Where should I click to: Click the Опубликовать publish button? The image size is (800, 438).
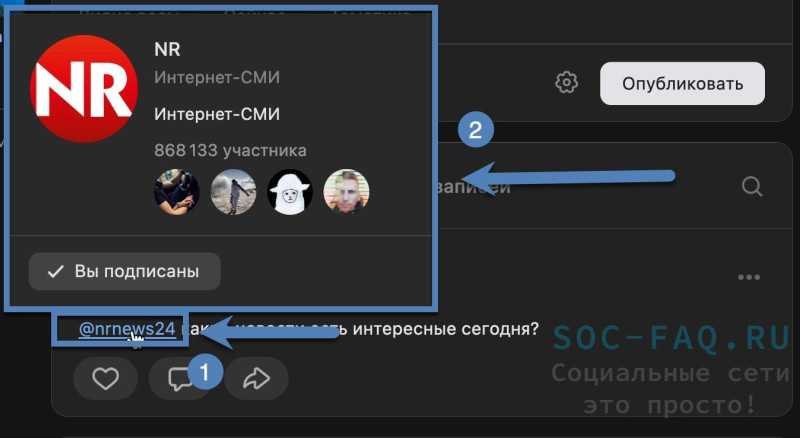(682, 84)
